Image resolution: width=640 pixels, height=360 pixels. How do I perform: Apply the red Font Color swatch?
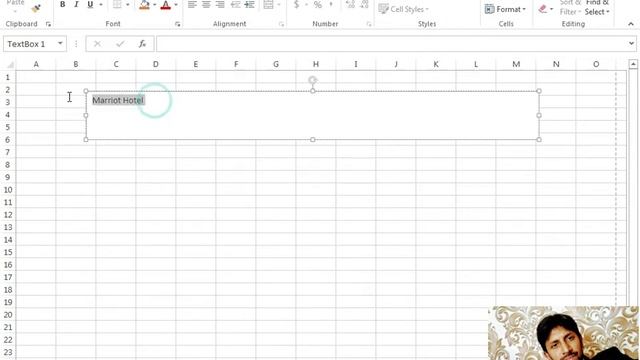coord(166,4)
